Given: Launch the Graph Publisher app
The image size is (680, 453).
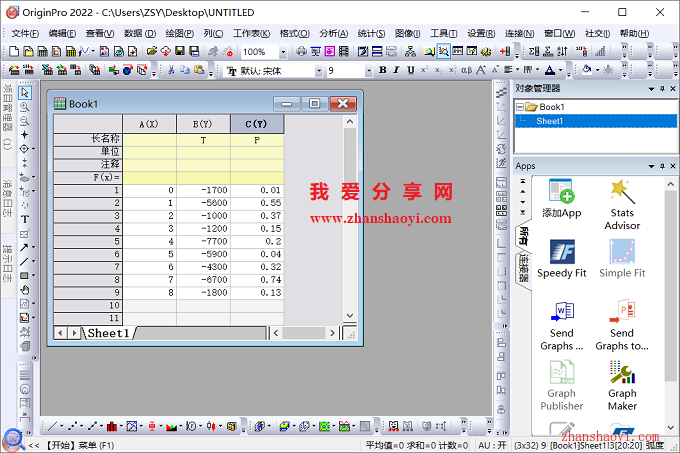Looking at the screenshot, I should 562,386.
